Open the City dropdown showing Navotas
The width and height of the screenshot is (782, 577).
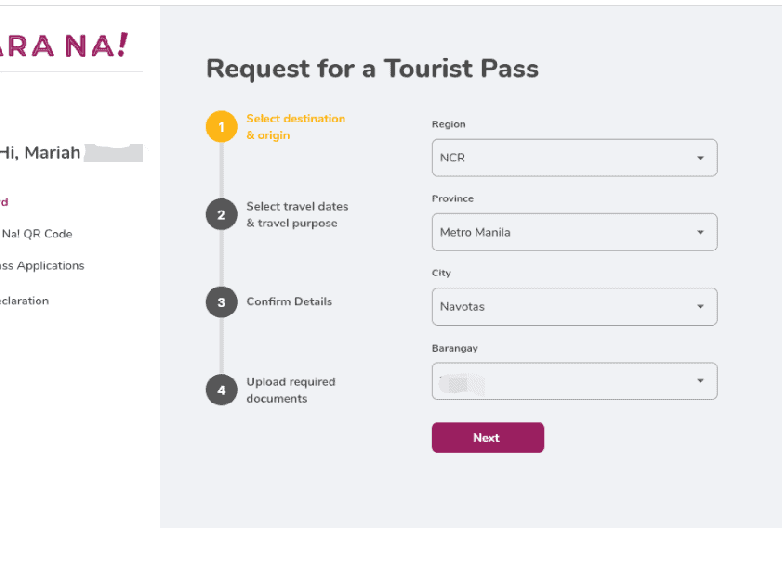pyautogui.click(x=574, y=306)
